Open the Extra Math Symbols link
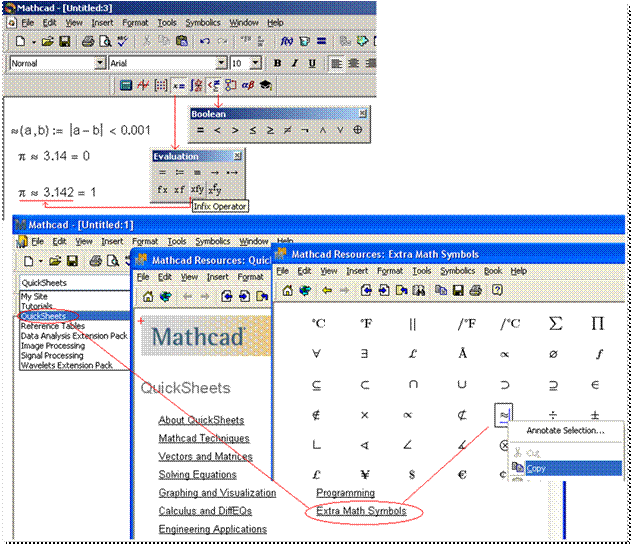Viewport: 635px width, 548px height. 361,511
